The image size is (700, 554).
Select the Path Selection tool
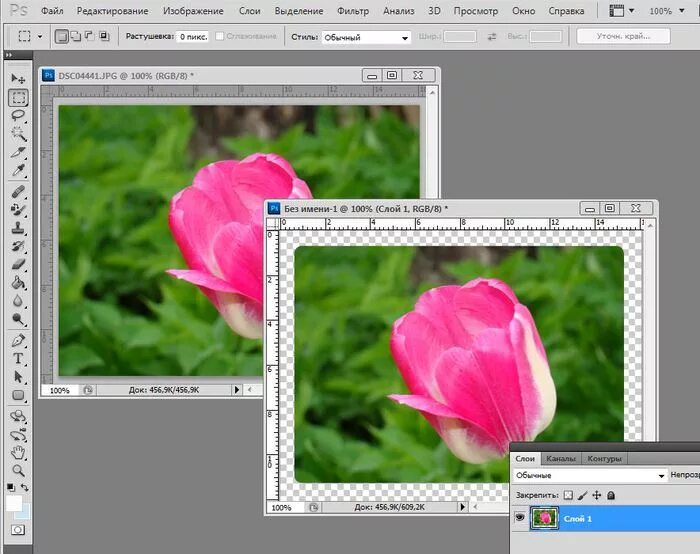point(18,377)
